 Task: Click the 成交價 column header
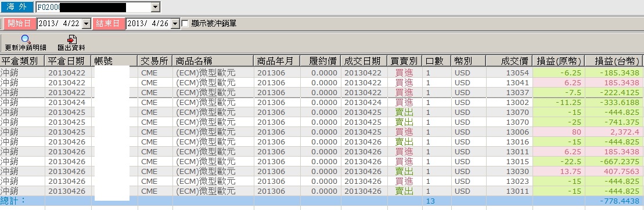pos(509,61)
